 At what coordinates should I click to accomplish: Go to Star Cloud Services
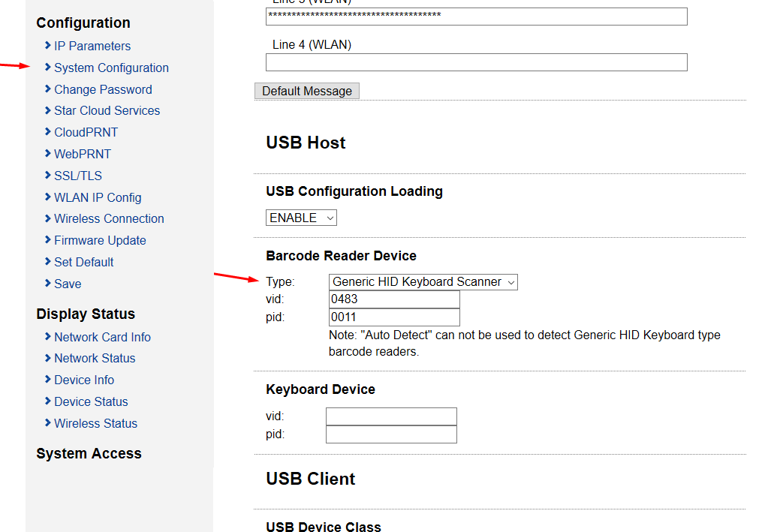tap(107, 110)
